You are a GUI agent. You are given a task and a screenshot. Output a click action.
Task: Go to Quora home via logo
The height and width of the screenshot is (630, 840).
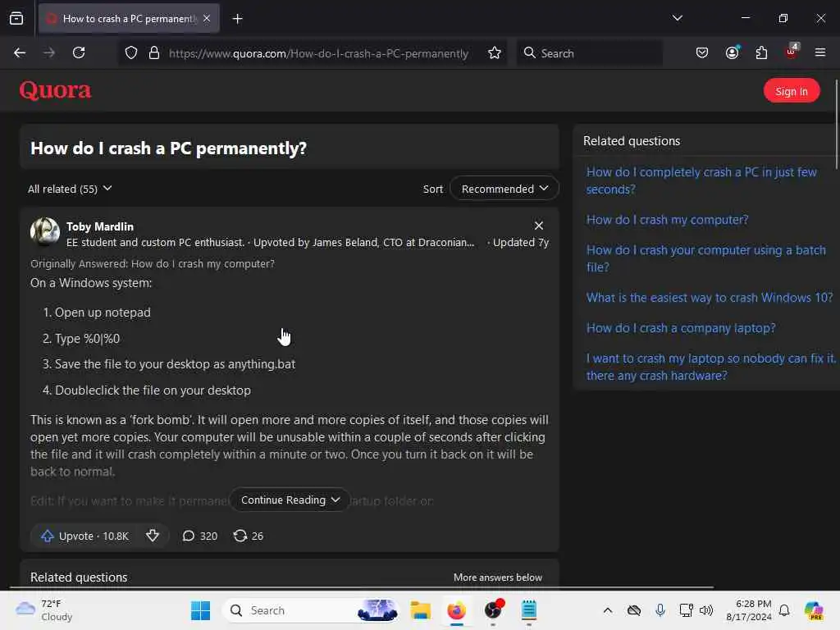pyautogui.click(x=55, y=90)
